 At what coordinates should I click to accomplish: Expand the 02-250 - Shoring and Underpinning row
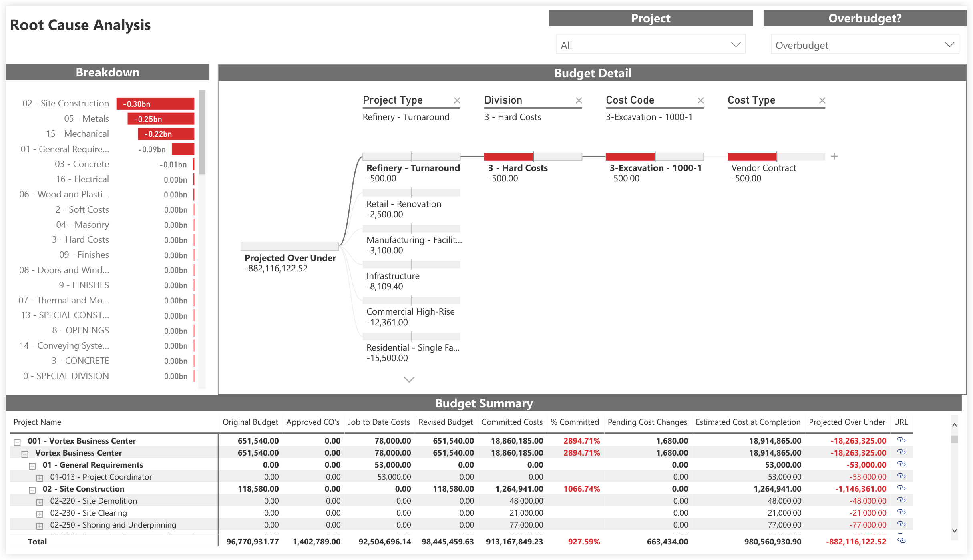(40, 526)
